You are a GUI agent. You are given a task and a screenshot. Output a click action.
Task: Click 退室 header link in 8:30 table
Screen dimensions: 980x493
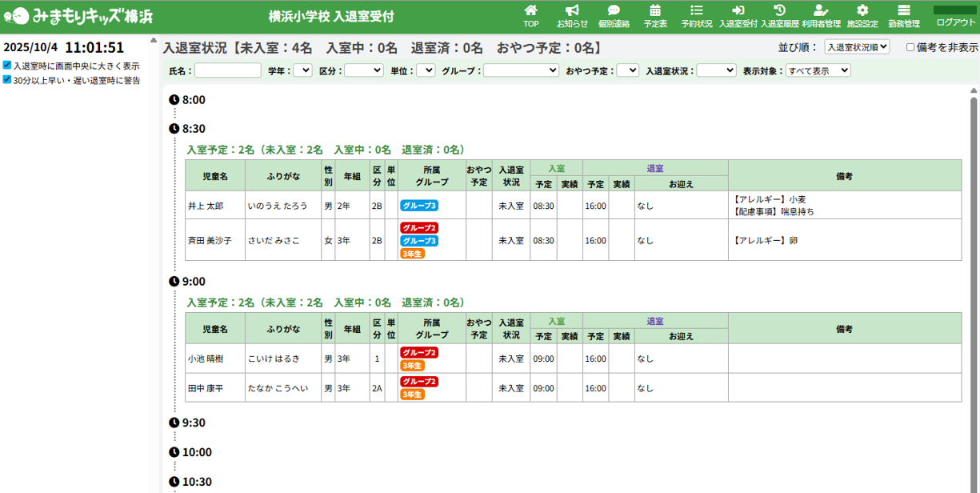pyautogui.click(x=655, y=168)
